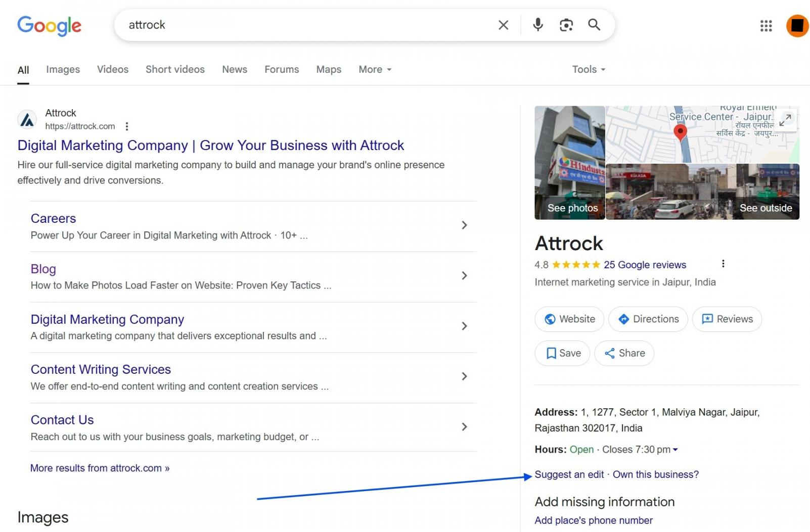Screen dimensions: 810x532
Task: Open the Forums tab
Action: point(282,69)
